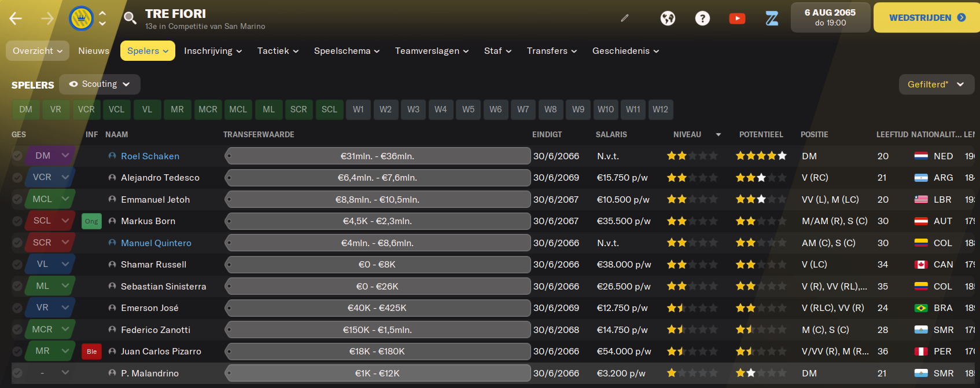
Task: Open Roel Schaken's player profile
Action: (x=150, y=156)
